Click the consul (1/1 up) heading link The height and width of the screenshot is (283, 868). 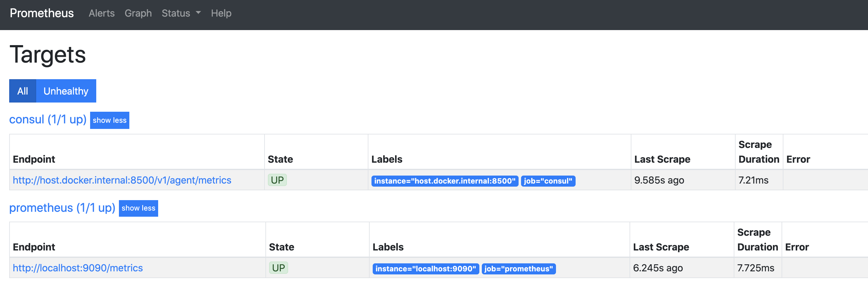(x=48, y=119)
